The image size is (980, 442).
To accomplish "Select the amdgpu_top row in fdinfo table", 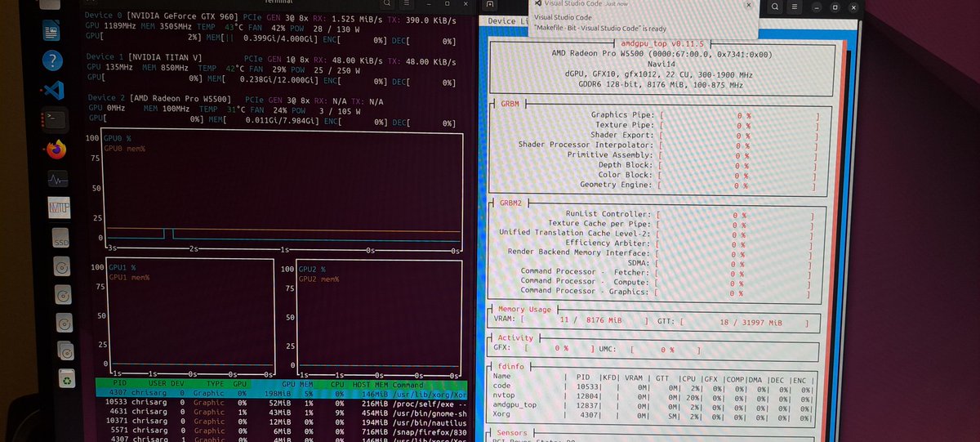I will (653, 408).
